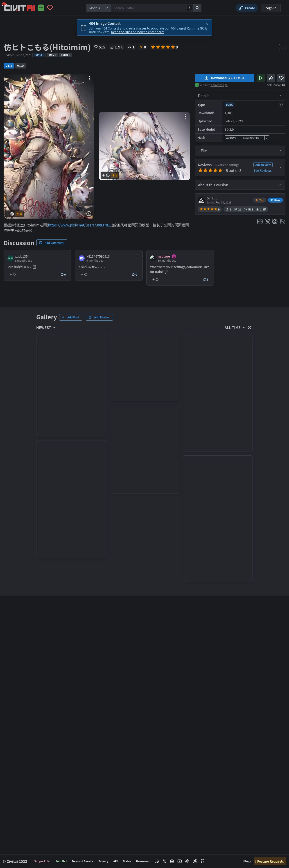Dismiss the 404 Image Contest banner
The image size is (289, 868).
pos(207,24)
